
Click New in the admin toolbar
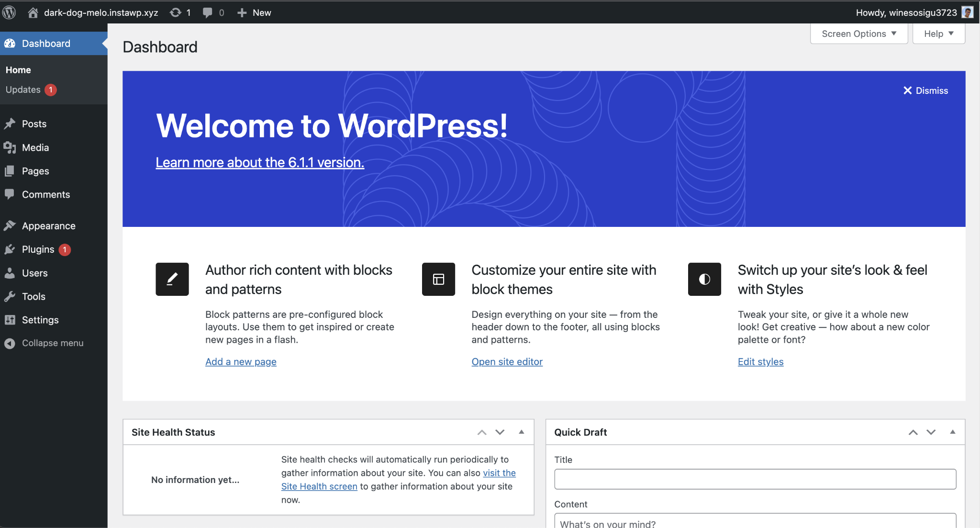[254, 12]
